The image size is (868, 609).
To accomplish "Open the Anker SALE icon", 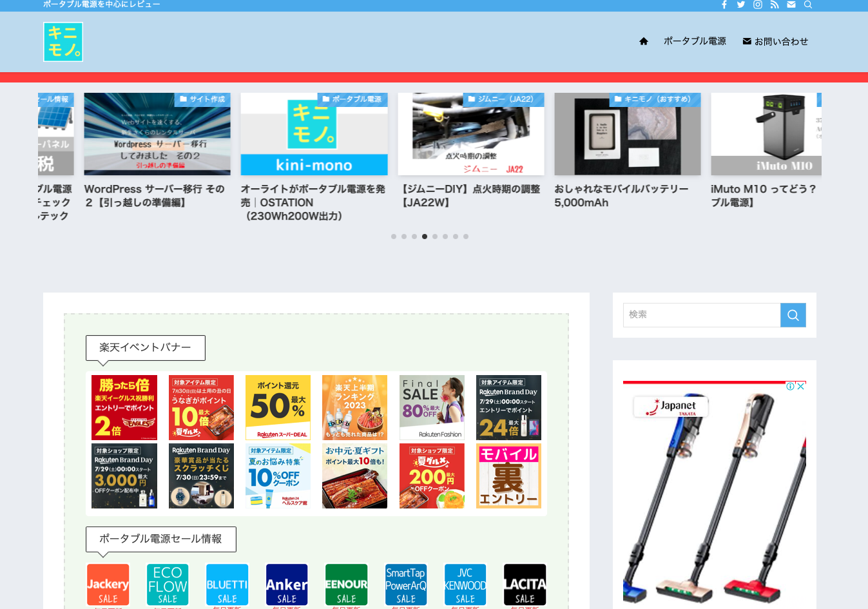I will pyautogui.click(x=287, y=585).
